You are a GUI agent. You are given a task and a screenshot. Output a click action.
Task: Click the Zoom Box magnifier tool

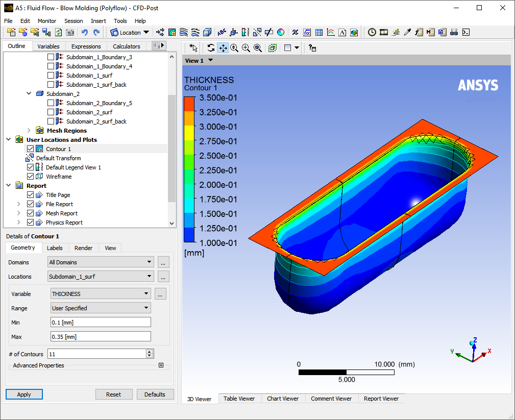tap(246, 48)
